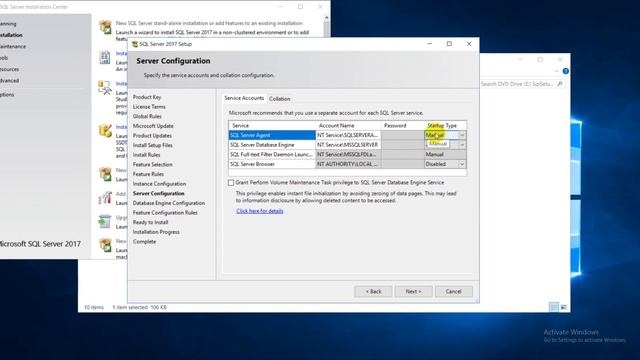Click the blue Help icon in File Explorer
The image size is (640, 360).
click(565, 71)
